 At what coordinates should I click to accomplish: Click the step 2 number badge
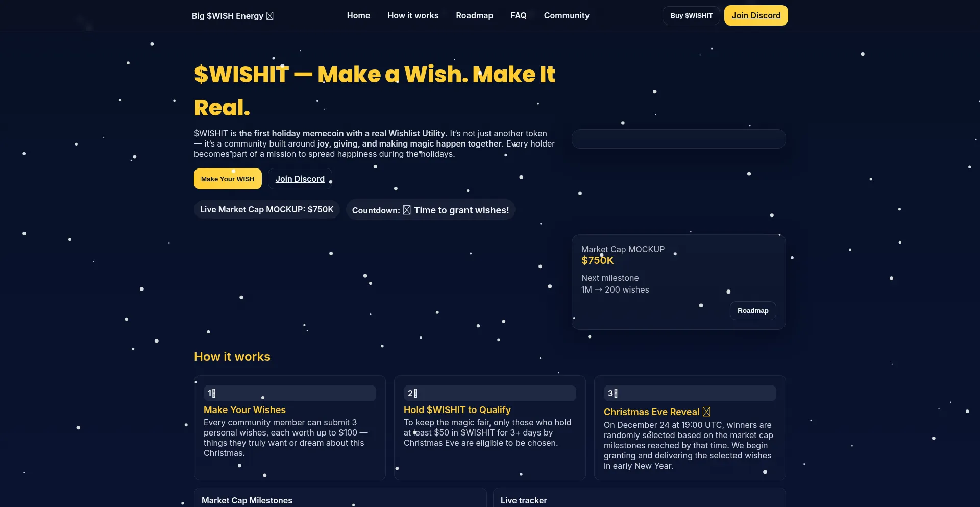(x=490, y=393)
